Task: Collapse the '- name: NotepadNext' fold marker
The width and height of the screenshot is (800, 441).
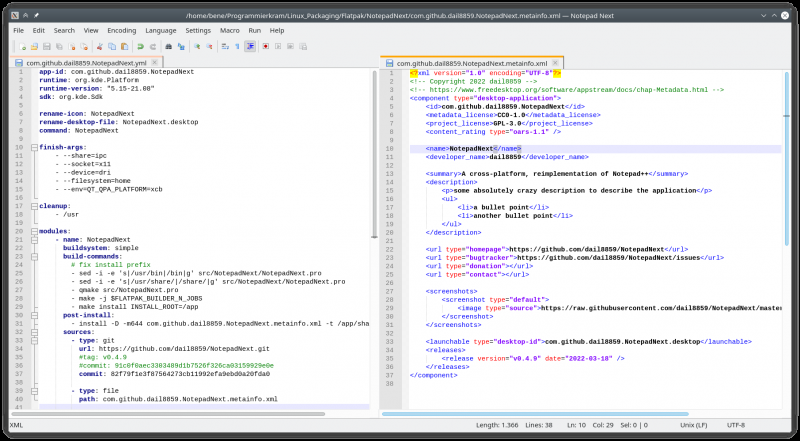Action: click(x=34, y=239)
